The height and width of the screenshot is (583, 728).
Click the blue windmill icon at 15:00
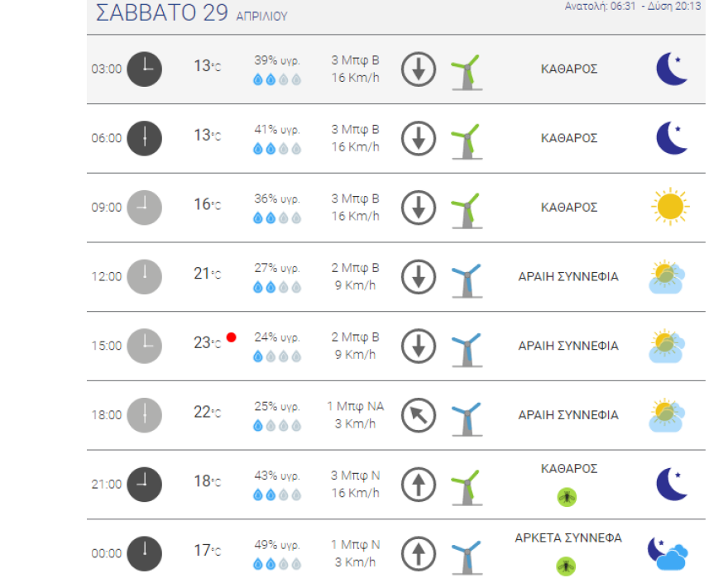[x=466, y=347]
